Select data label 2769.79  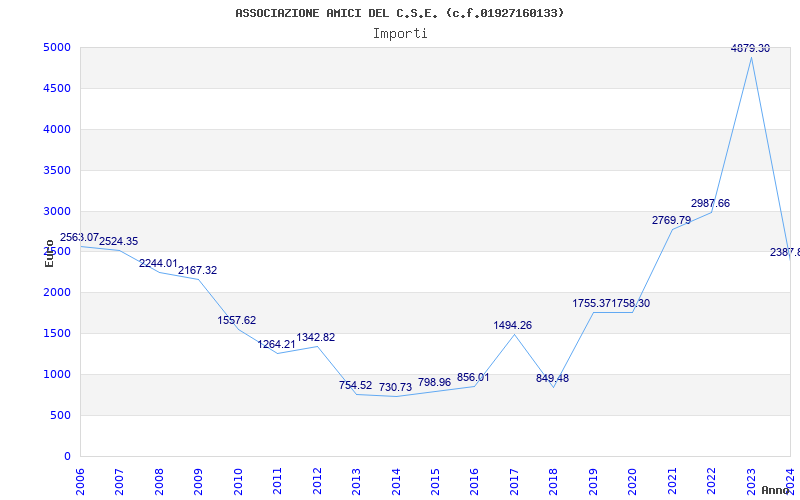671,220
